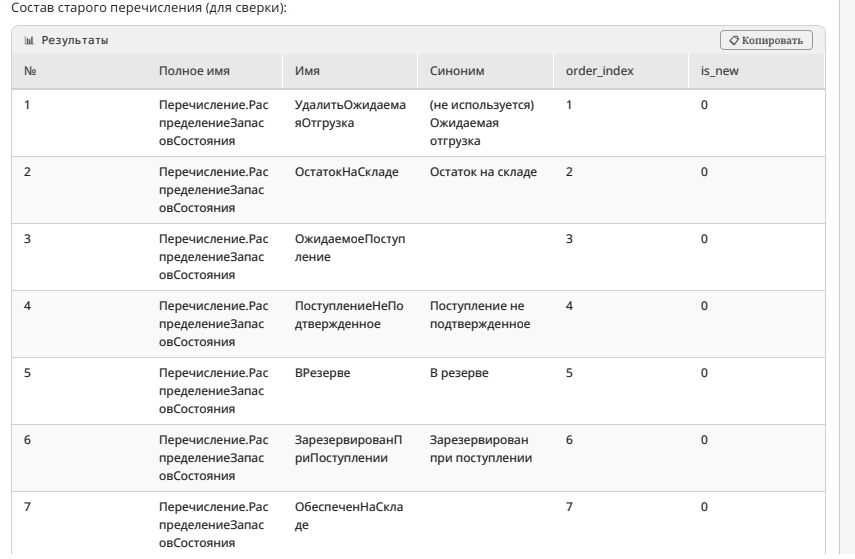Image resolution: width=855 pixels, height=559 pixels.
Task: Click the order_index column header
Action: click(x=621, y=71)
